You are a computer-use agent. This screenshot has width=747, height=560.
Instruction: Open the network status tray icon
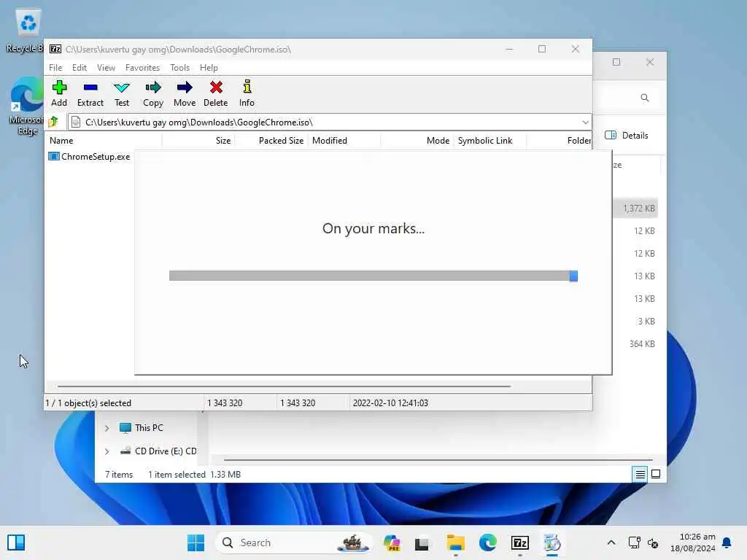(634, 542)
